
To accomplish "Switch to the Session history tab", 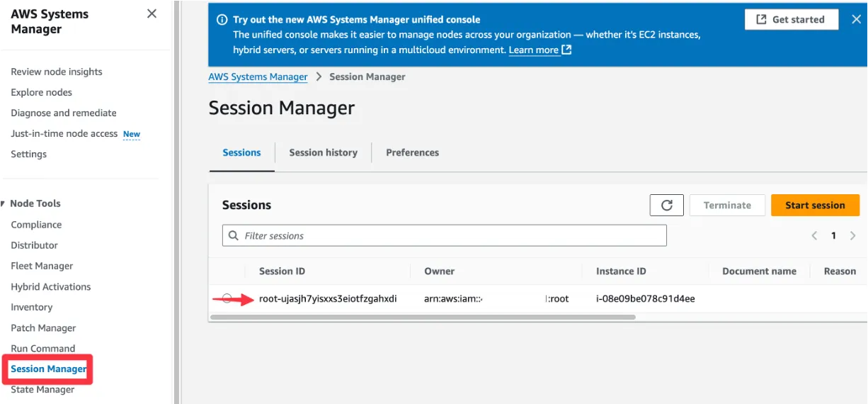I will (323, 152).
